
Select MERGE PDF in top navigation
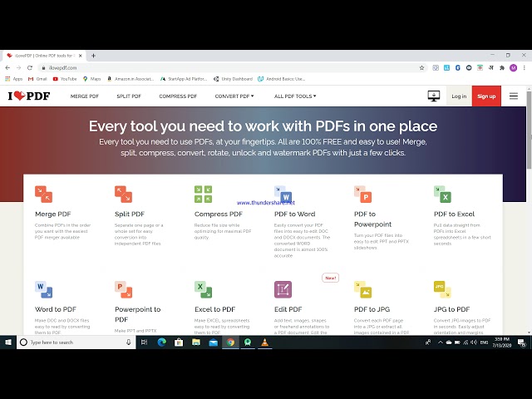[x=85, y=96]
